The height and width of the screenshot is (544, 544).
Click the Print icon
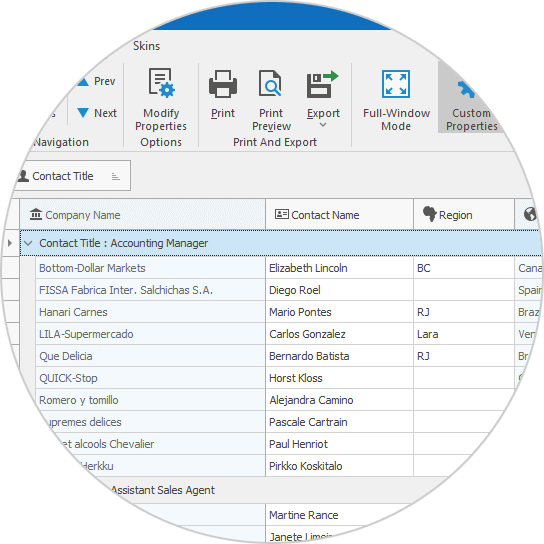coord(223,84)
